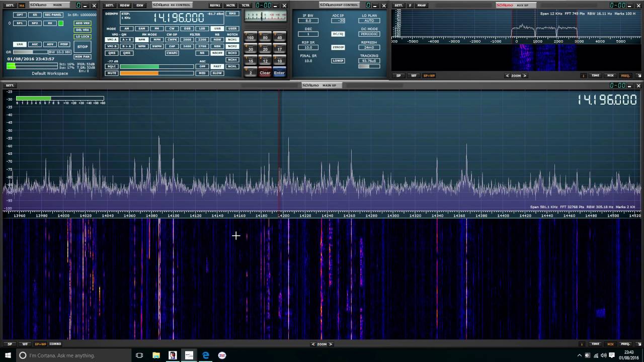644x362 pixels.
Task: Switch mode to LSB
Action: (202, 29)
